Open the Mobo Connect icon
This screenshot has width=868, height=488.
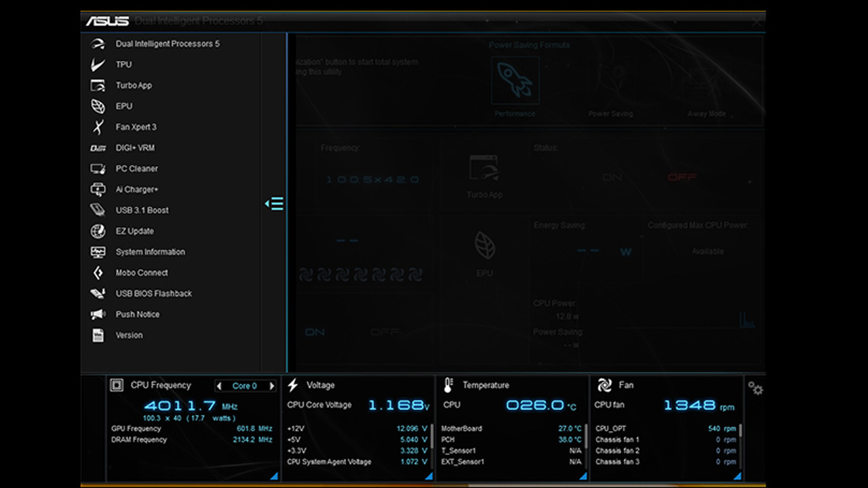98,273
